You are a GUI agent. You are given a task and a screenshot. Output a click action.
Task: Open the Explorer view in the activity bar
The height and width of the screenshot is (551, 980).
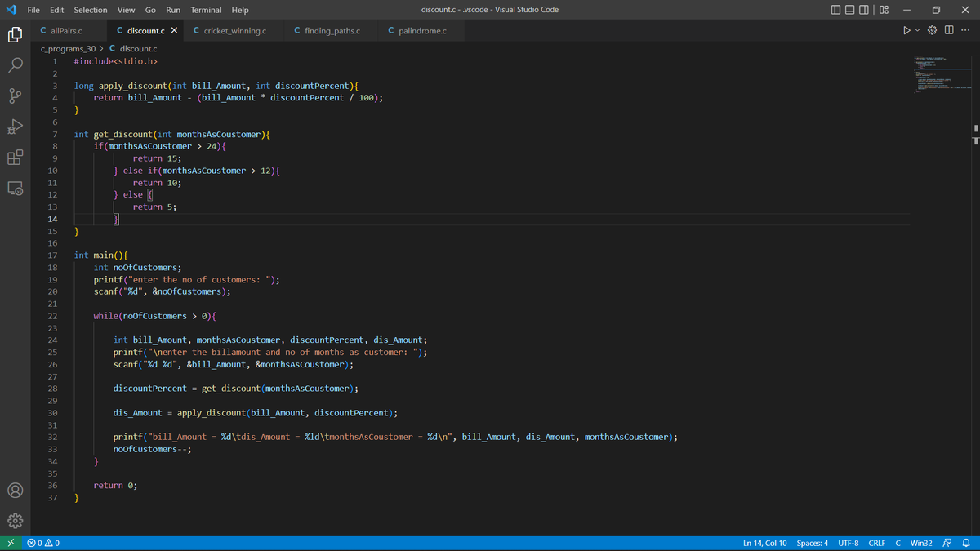pyautogui.click(x=15, y=35)
